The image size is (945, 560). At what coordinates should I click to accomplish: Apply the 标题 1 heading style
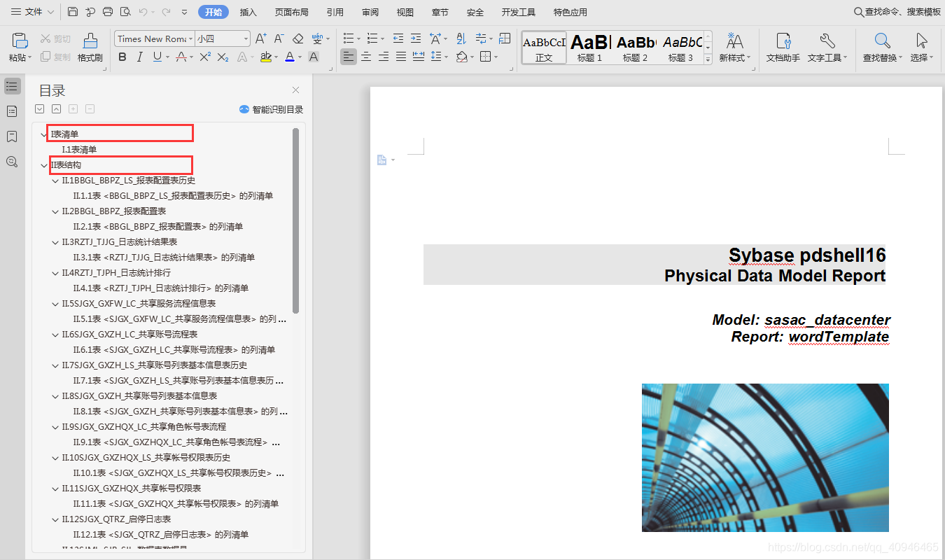coord(590,48)
